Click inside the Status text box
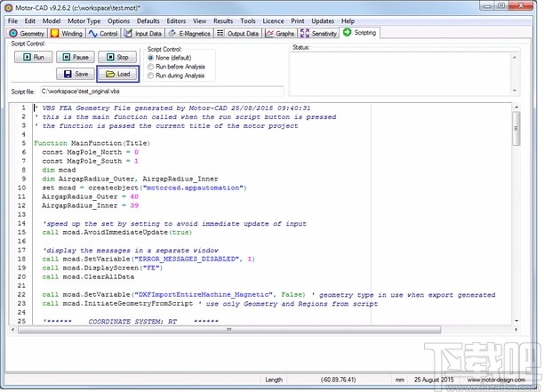This screenshot has height=392, width=544. 400,74
